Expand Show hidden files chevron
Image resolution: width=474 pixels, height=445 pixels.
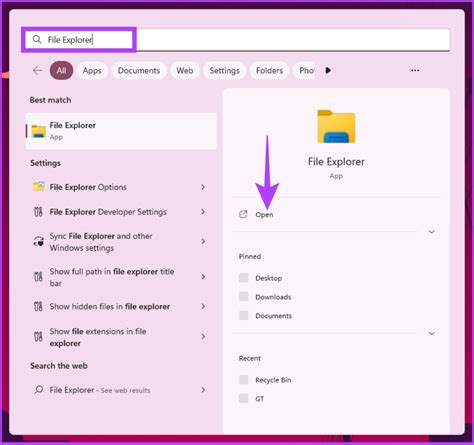[203, 306]
